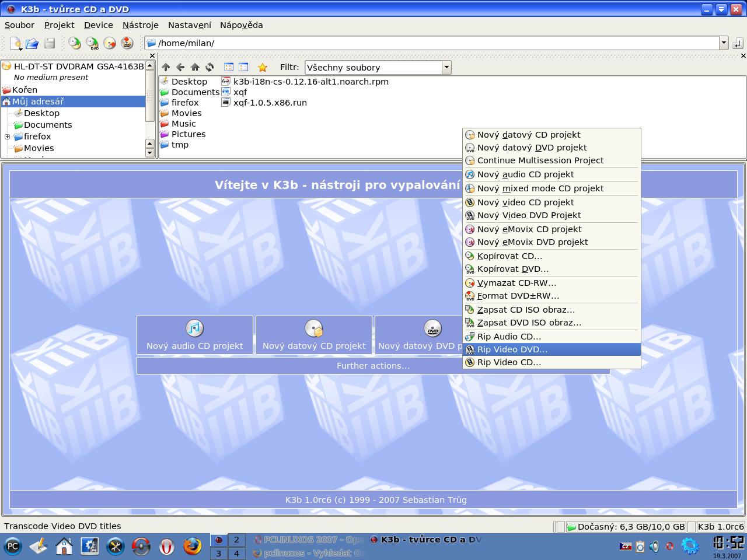
Task: Select Zapsat DVD ISO obraz… entry
Action: 551,323
